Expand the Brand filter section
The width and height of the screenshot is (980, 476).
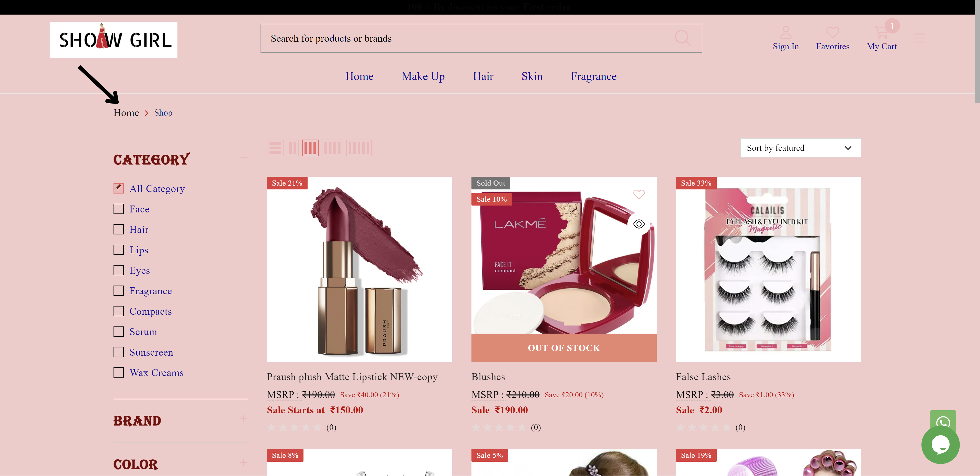pos(243,419)
